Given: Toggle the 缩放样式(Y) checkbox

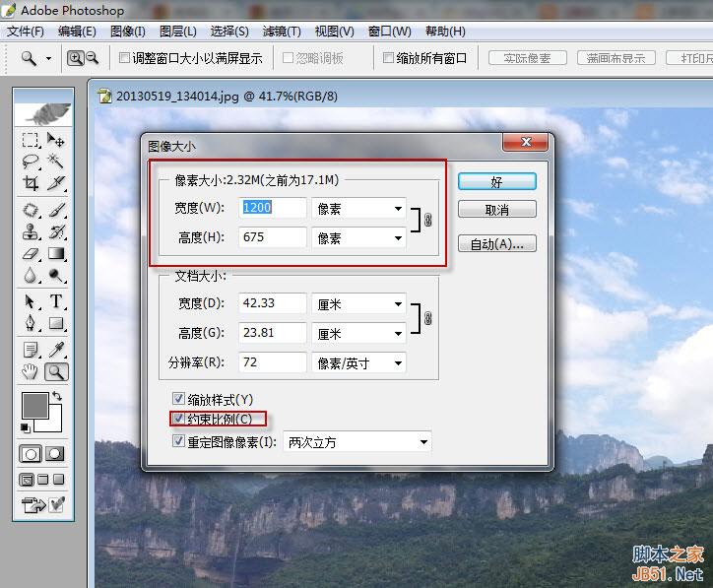Looking at the screenshot, I should tap(178, 399).
